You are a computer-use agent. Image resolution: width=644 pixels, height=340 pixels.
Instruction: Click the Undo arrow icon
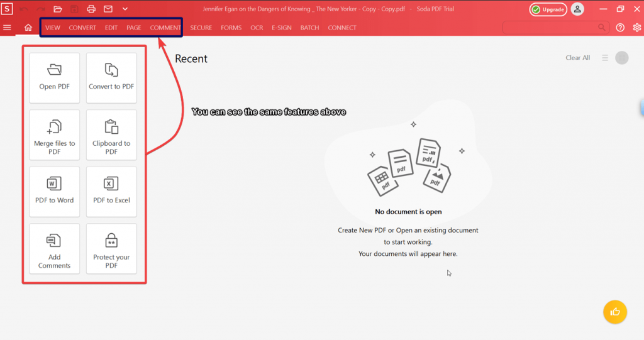point(24,9)
